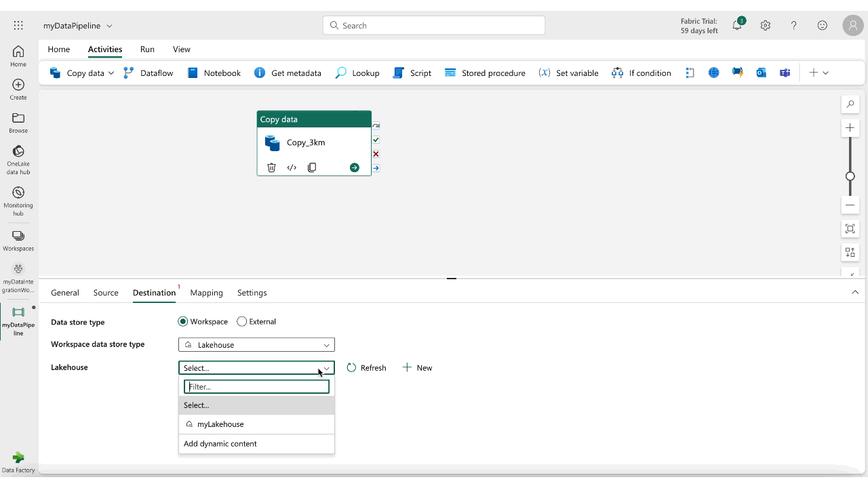The width and height of the screenshot is (868, 488).
Task: Search the pipeline canvas magnifier
Action: coord(850,104)
